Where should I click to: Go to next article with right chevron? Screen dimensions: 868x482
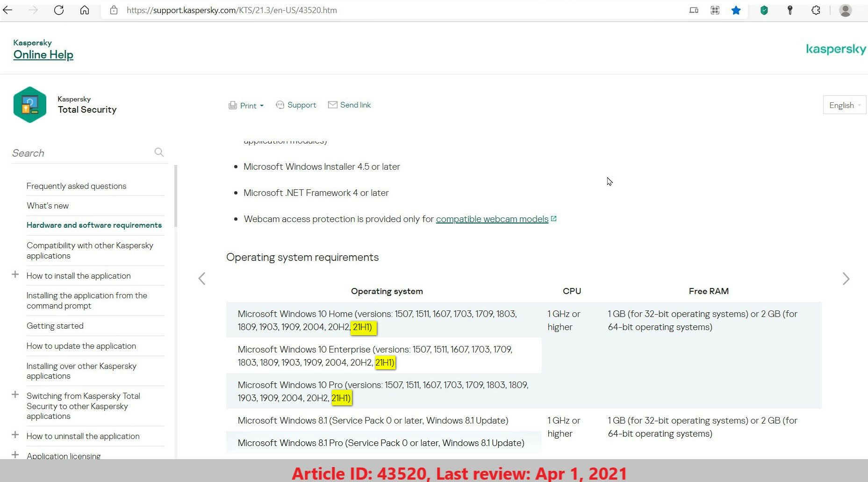click(x=846, y=279)
